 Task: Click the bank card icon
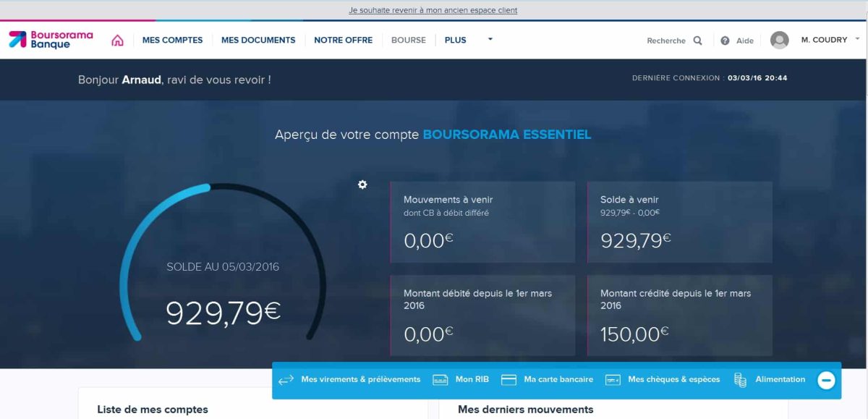tap(509, 380)
